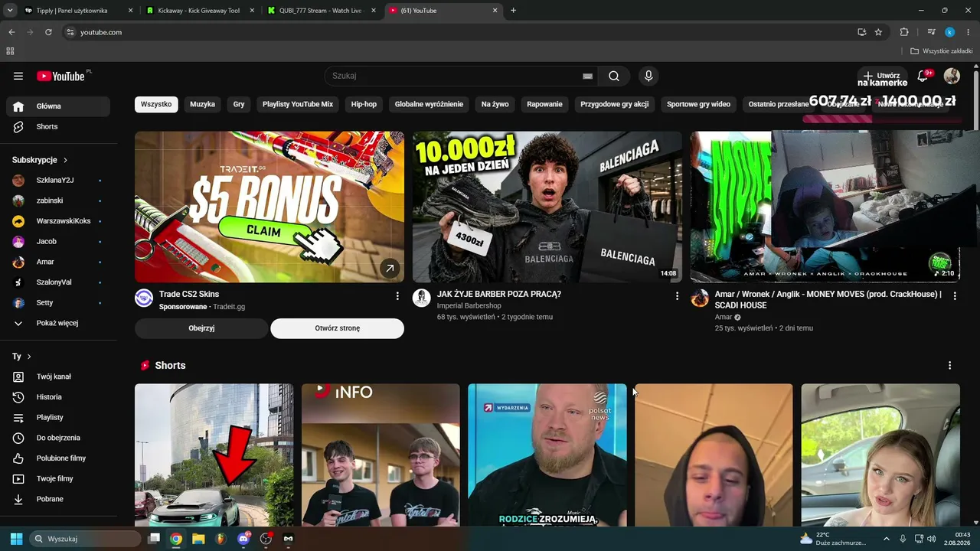Click the Chrome address bar youtube.com
Screen dimensions: 980x551
point(458,32)
